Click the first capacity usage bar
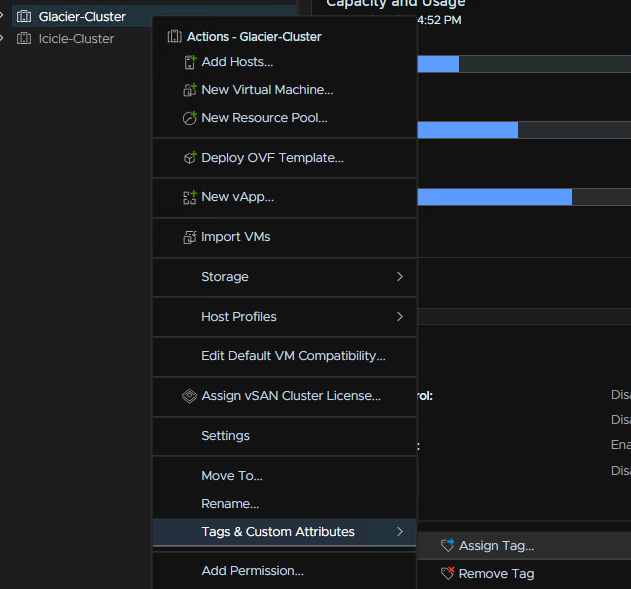 (524, 64)
